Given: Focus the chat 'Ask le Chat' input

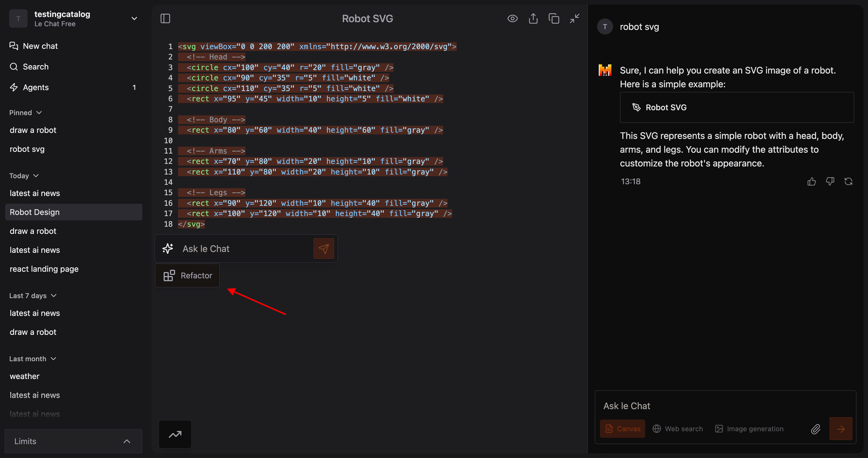Looking at the screenshot, I should pos(725,406).
